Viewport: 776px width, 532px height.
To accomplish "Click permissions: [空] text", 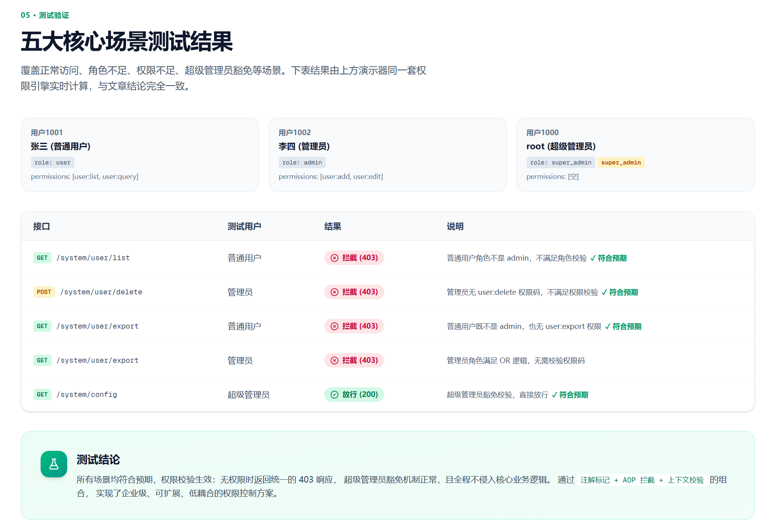I will click(x=552, y=177).
